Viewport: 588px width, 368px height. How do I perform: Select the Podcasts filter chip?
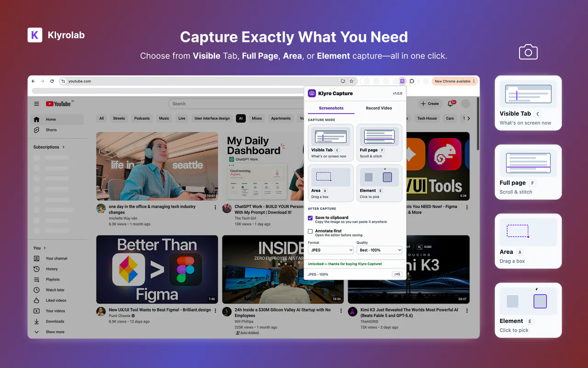(x=142, y=118)
